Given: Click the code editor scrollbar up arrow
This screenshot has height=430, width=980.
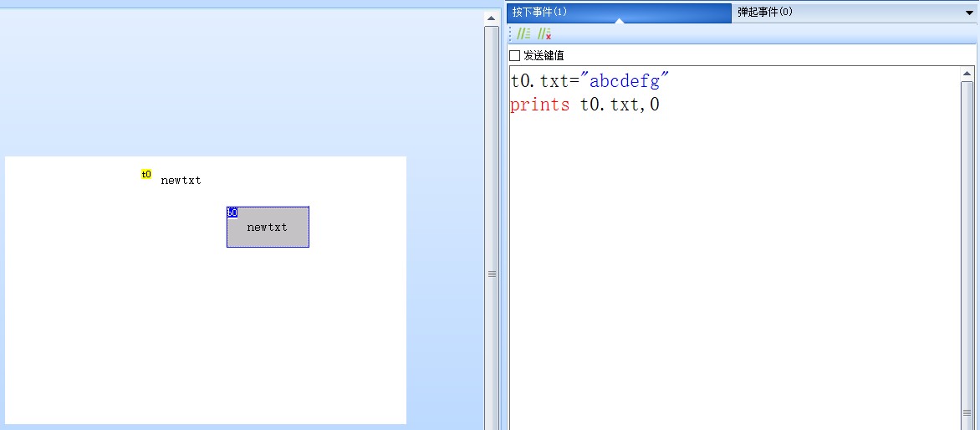Looking at the screenshot, I should click(x=967, y=74).
